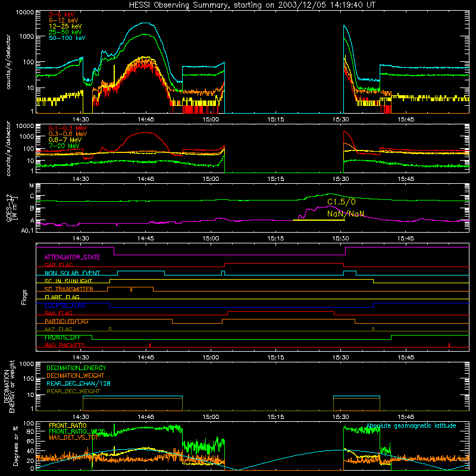
Task: Click the Absolute geomagnetic latitude label
Action: (x=411, y=426)
